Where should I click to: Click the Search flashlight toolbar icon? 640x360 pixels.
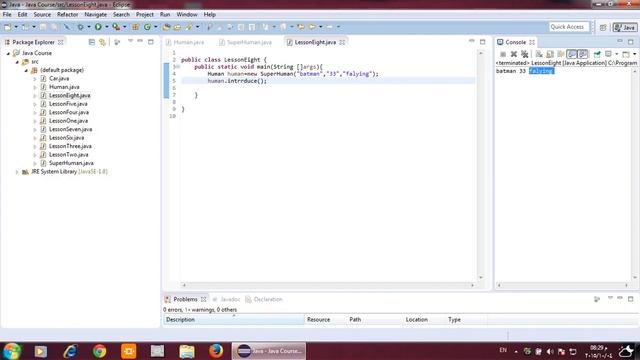189,27
